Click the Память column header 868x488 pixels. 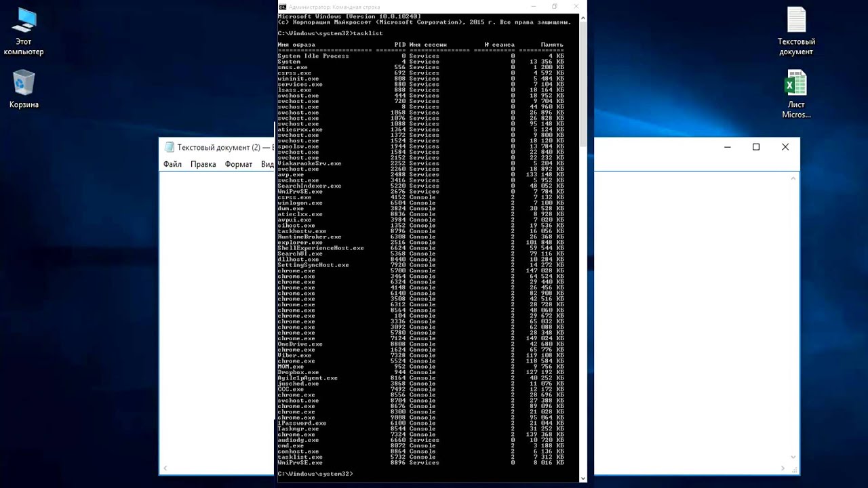tap(552, 45)
